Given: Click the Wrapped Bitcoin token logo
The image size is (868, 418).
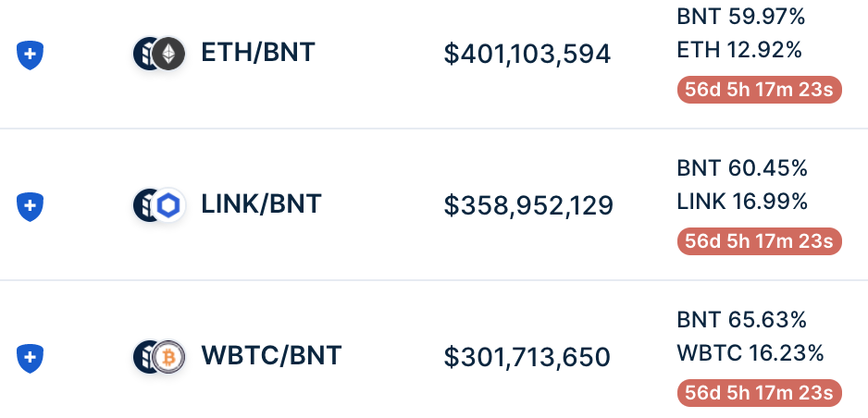Looking at the screenshot, I should point(168,357).
